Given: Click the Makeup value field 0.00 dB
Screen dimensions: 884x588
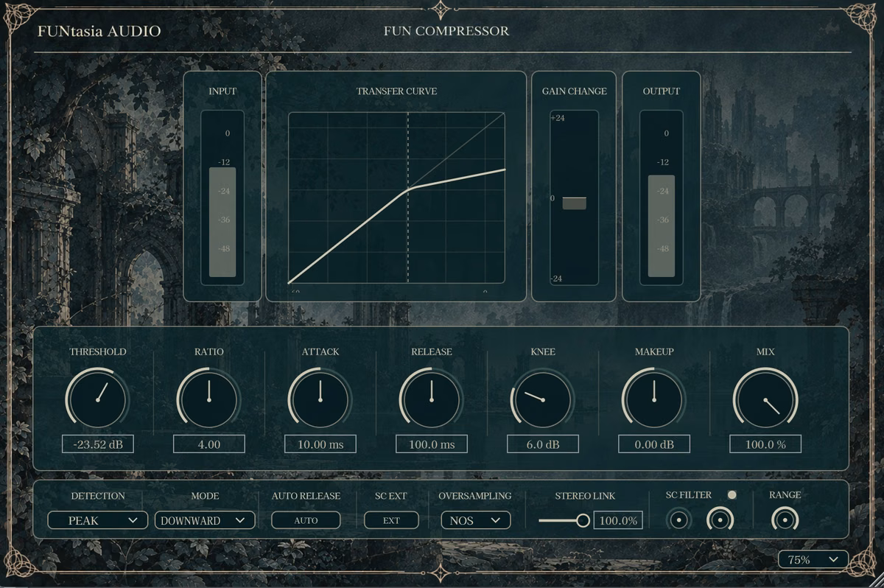Looking at the screenshot, I should [x=654, y=444].
